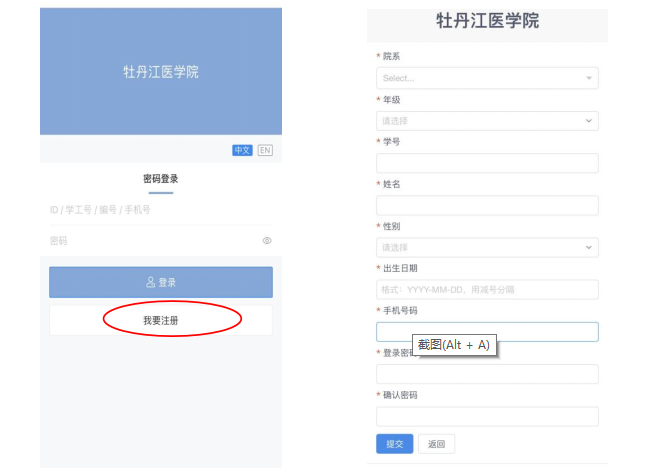647x476 pixels.
Task: Open the 性别 gender dropdown
Action: [x=487, y=247]
